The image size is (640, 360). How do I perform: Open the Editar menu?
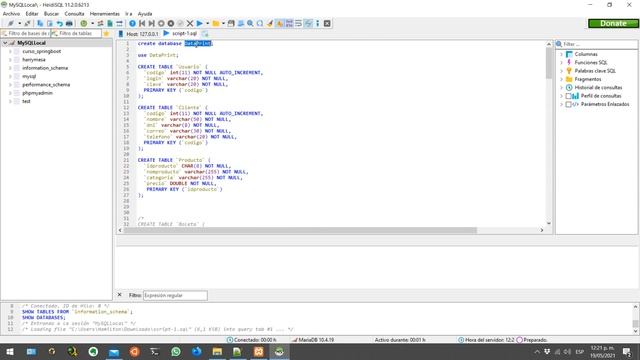coord(32,14)
